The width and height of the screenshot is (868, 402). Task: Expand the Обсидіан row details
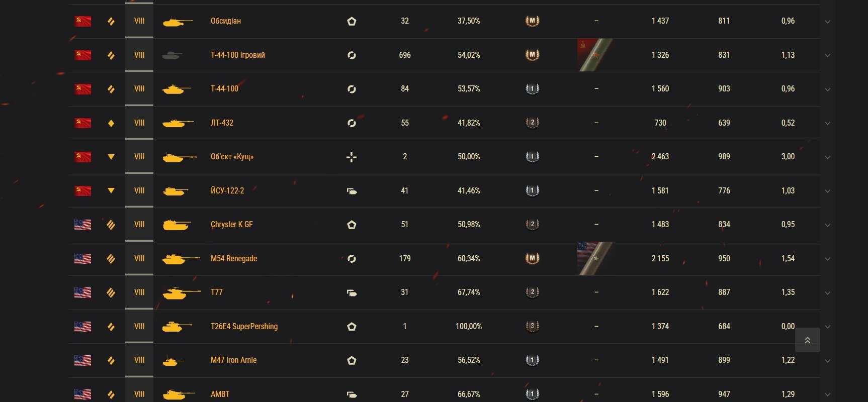coord(827,22)
